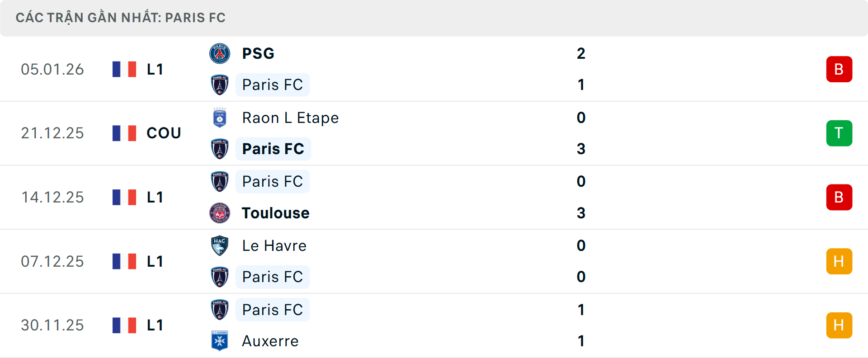Click the Raon L Etape crest
This screenshot has width=868, height=358.
pyautogui.click(x=220, y=118)
